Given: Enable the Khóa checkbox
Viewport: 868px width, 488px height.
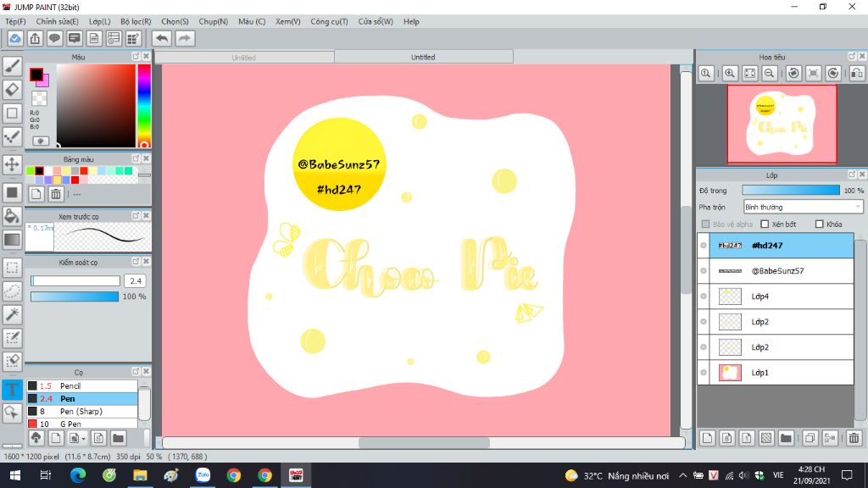Looking at the screenshot, I should 820,224.
